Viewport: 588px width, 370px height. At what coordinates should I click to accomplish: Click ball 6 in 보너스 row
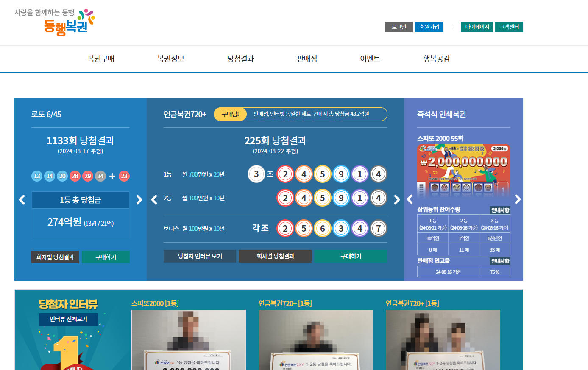323,228
